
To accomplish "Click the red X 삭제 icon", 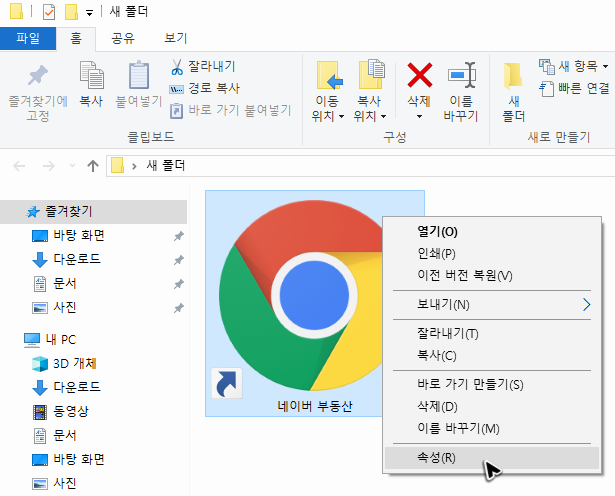I will coord(420,75).
